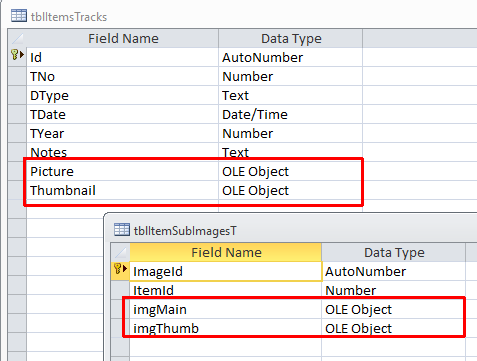Select the imgMain field name cell

[x=226, y=309]
